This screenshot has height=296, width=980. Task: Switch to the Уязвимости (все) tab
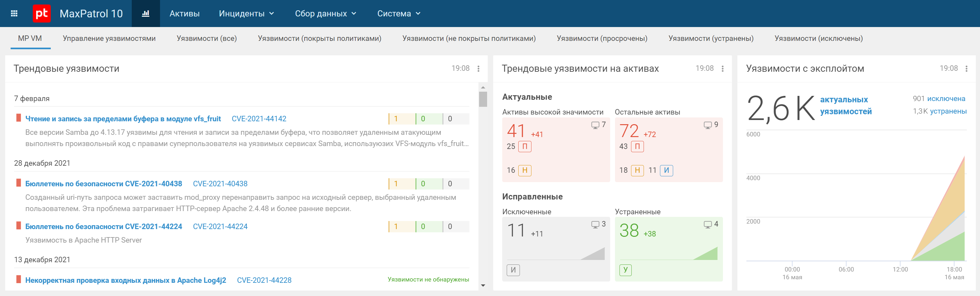(207, 38)
